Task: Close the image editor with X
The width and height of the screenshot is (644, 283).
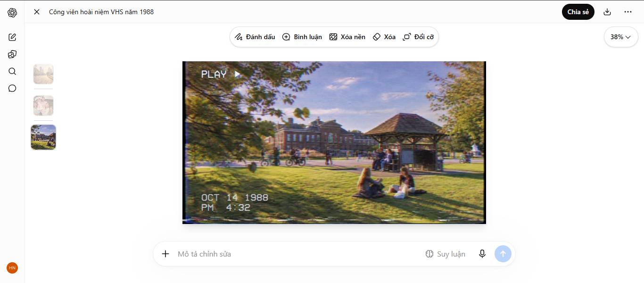Action: [37, 12]
